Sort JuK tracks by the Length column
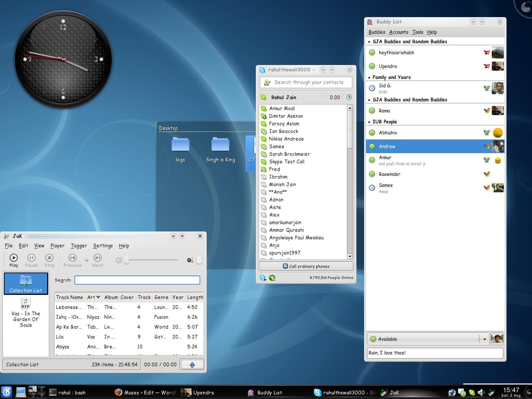532x399 pixels. tap(195, 297)
